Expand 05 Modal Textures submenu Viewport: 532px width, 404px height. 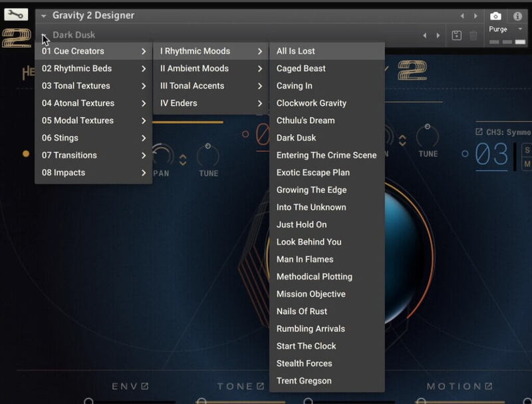tap(93, 120)
